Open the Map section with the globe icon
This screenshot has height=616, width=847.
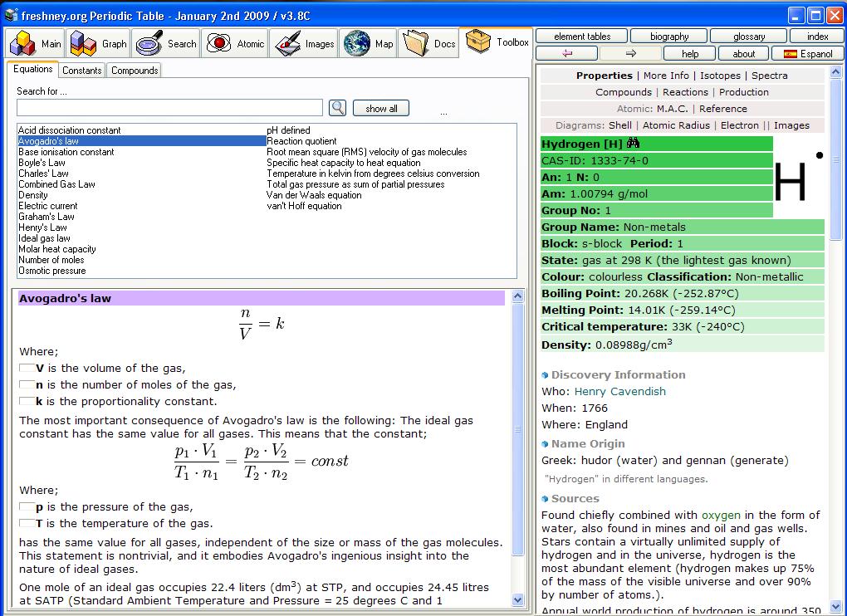tap(368, 43)
